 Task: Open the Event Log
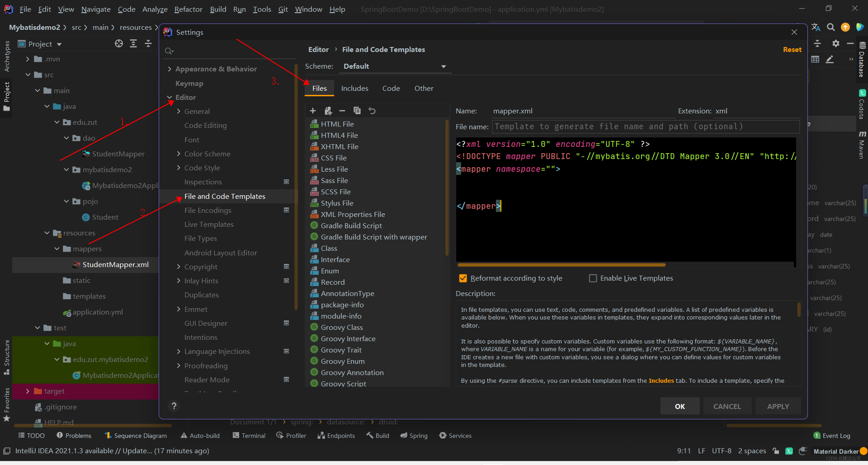(x=831, y=436)
